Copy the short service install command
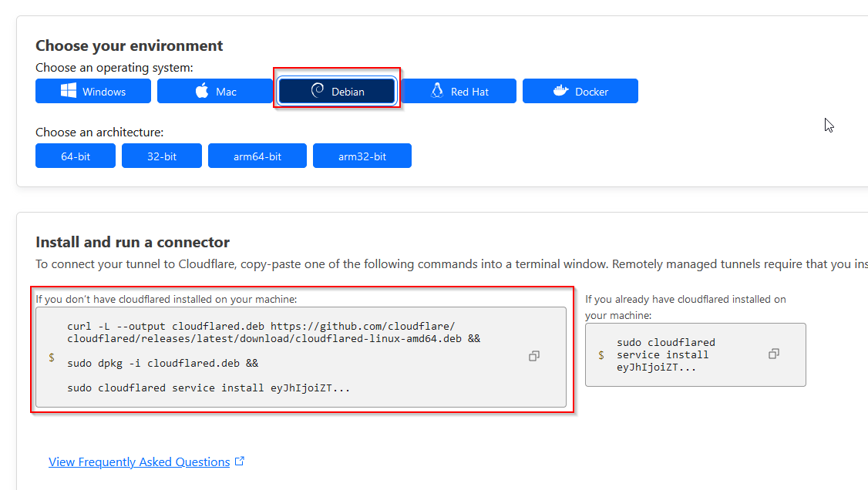The image size is (868, 490). click(774, 354)
